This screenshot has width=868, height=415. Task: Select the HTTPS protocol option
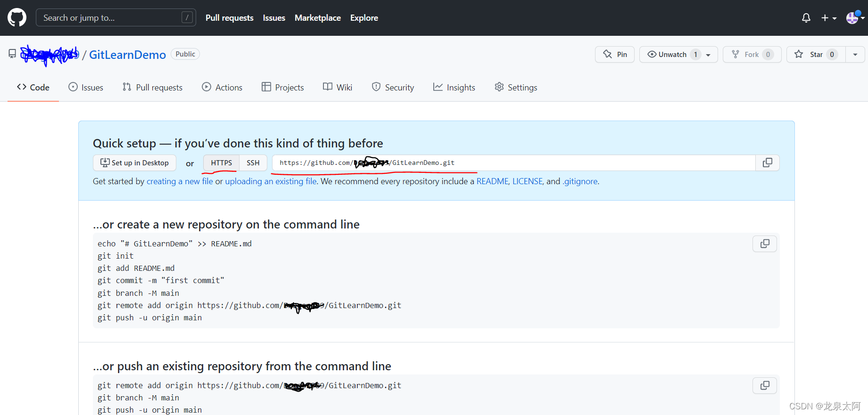(221, 163)
